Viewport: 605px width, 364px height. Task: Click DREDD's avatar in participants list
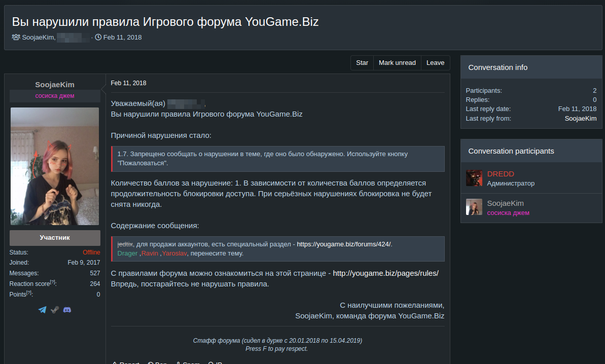click(474, 178)
